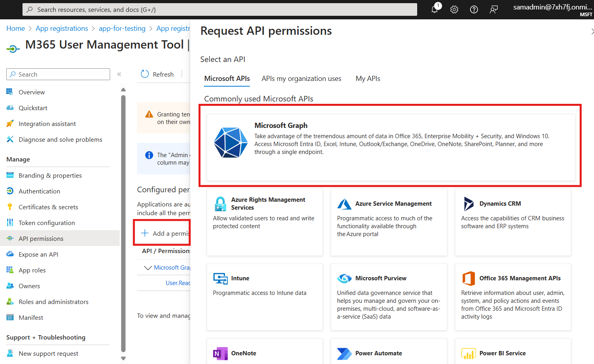Open the help question mark icon
The image size is (594, 364).
(474, 9)
